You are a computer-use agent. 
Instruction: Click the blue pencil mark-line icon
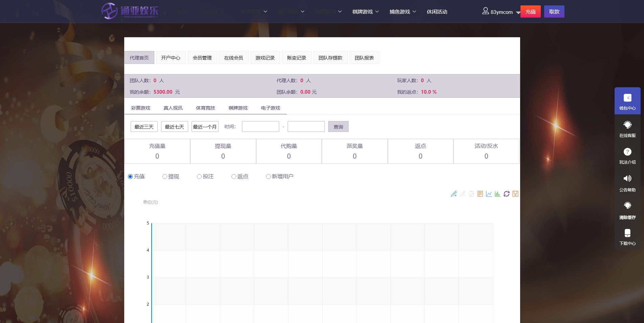click(x=453, y=194)
